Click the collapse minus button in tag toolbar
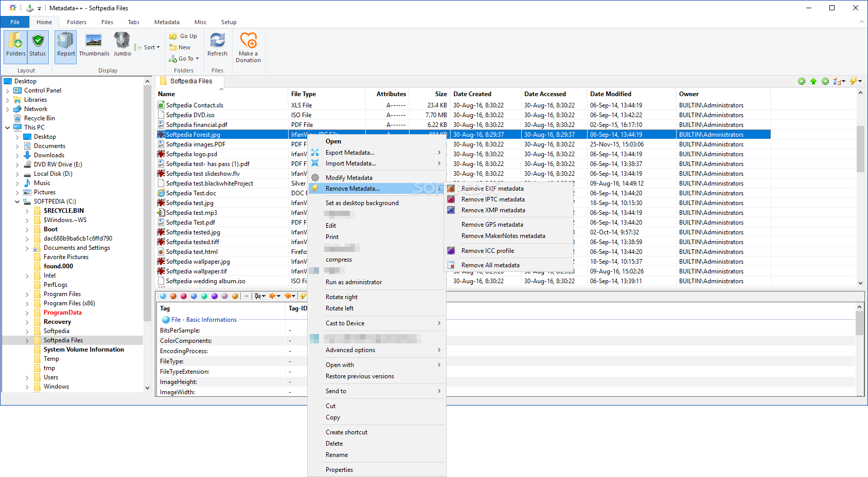This screenshot has height=477, width=868. coord(246,296)
